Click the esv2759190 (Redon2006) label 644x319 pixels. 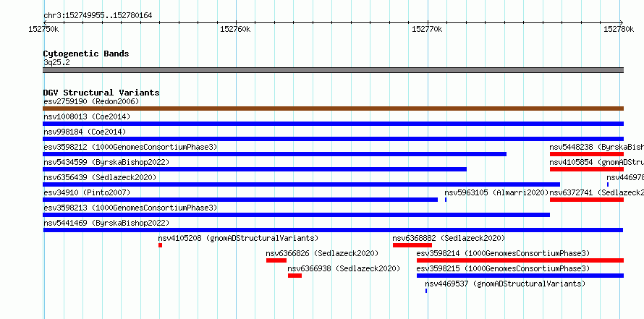coord(91,101)
